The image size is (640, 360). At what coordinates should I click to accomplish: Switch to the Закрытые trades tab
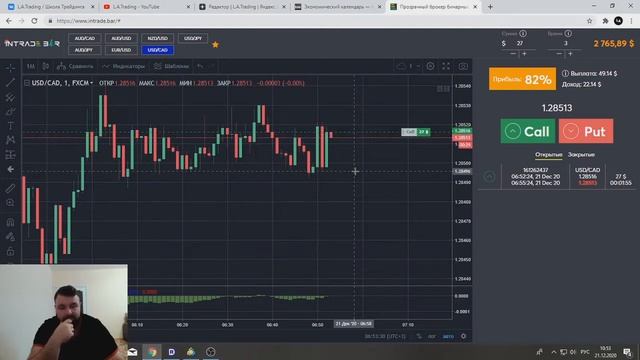[581, 155]
